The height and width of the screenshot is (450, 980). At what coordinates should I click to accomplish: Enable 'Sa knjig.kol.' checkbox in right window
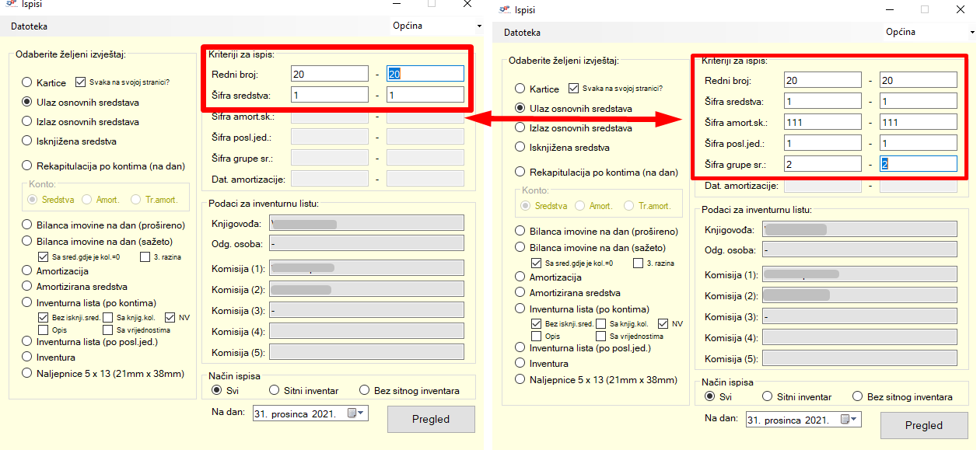point(601,323)
